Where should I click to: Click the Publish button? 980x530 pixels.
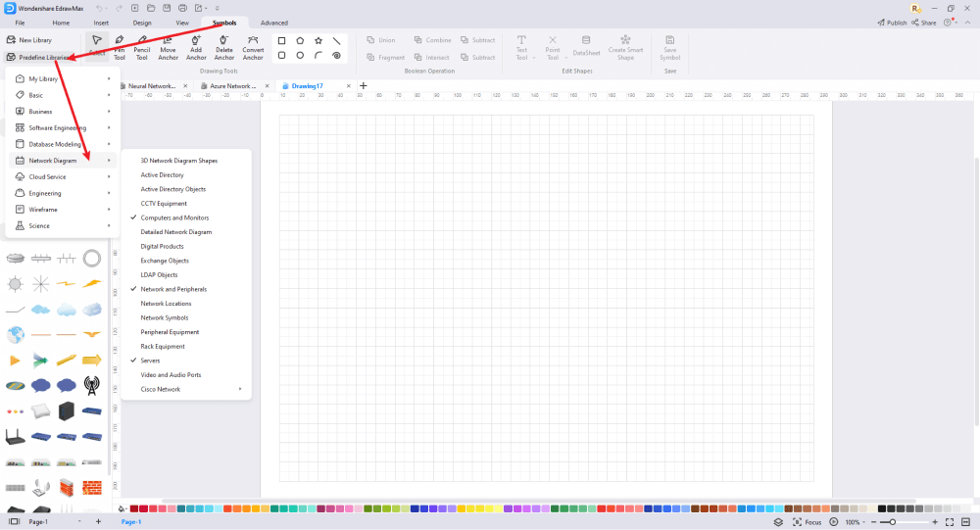tap(892, 23)
